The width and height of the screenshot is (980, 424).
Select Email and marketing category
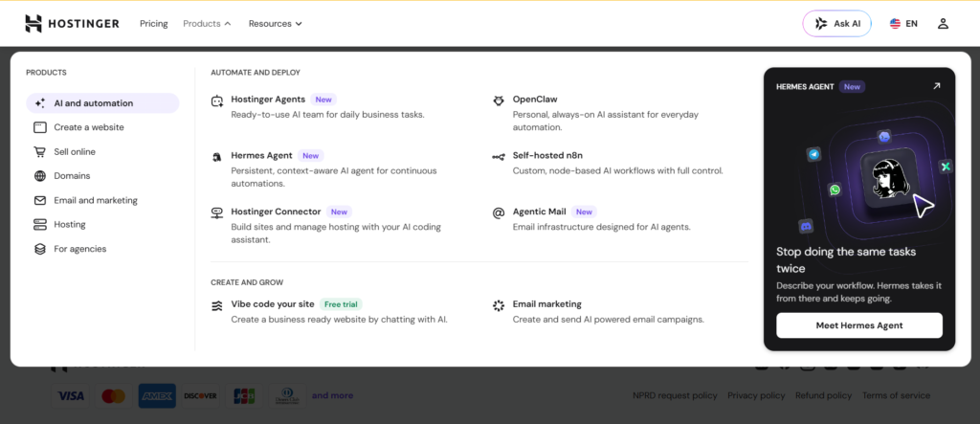click(102, 201)
